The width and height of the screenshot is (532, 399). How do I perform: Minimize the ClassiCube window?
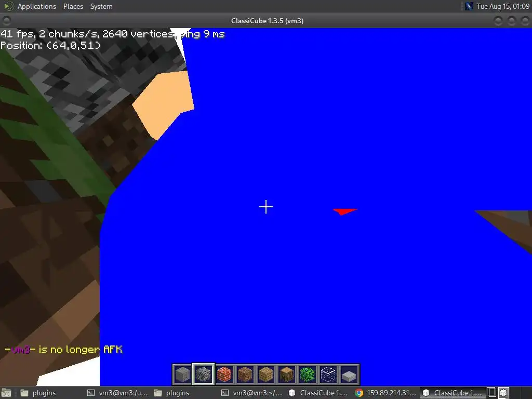pos(498,21)
